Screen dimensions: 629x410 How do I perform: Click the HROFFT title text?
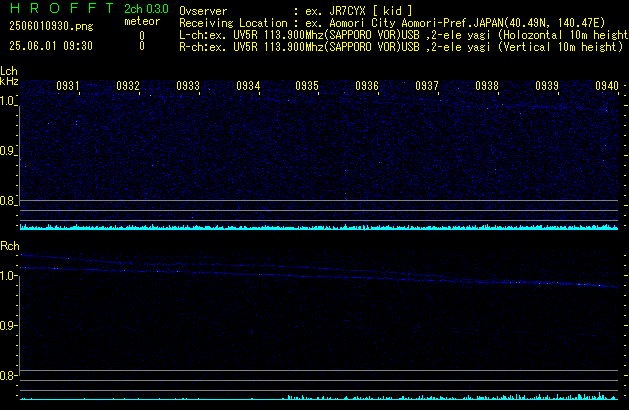click(x=62, y=8)
